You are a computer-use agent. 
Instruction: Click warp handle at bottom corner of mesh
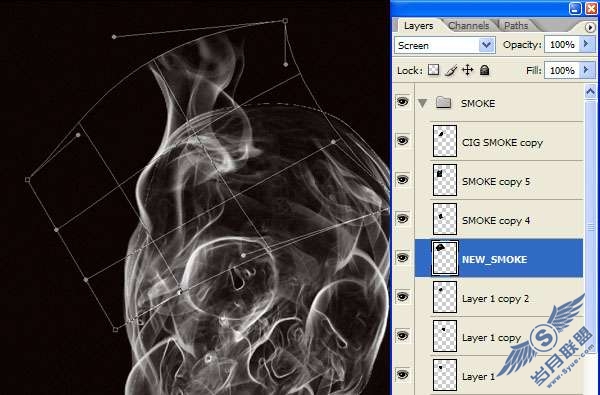click(116, 329)
